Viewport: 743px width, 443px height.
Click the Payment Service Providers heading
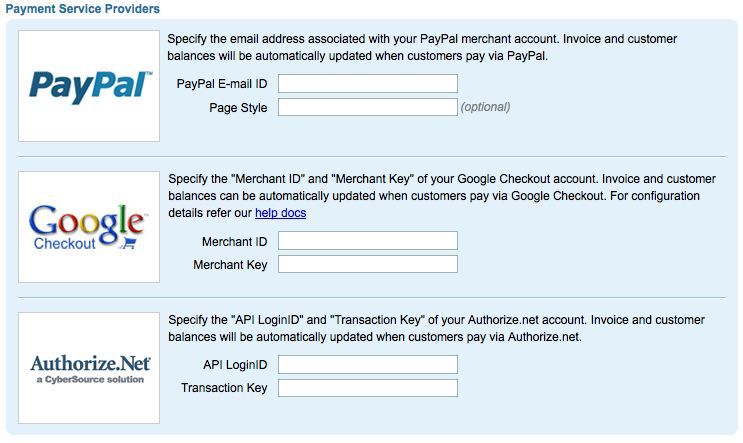(x=82, y=9)
